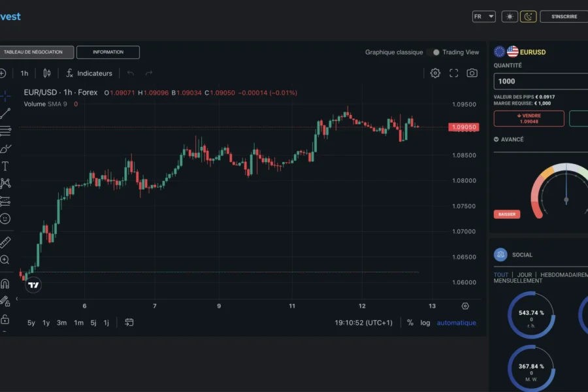Screen dimensions: 588x392
Task: Open trader with 367.84 % performance
Action: pos(531,368)
